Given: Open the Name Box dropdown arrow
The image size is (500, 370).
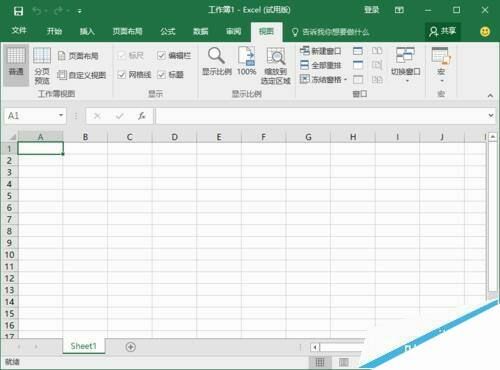Looking at the screenshot, I should point(61,115).
